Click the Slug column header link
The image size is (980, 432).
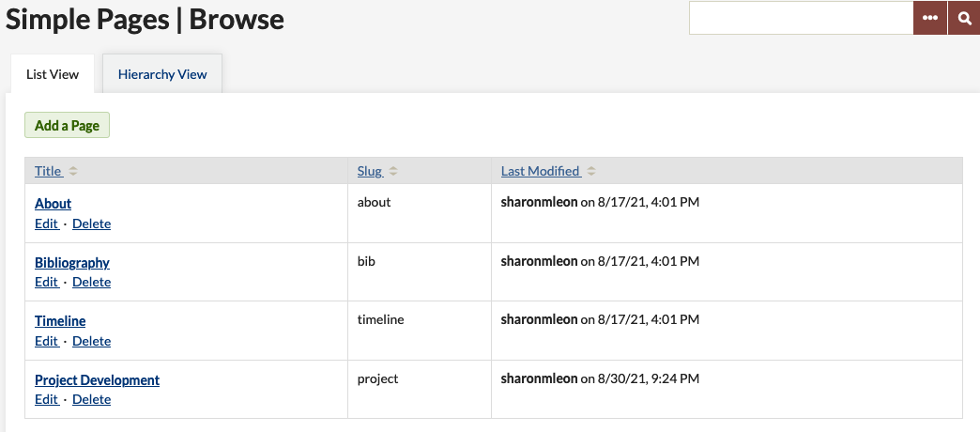coord(370,171)
